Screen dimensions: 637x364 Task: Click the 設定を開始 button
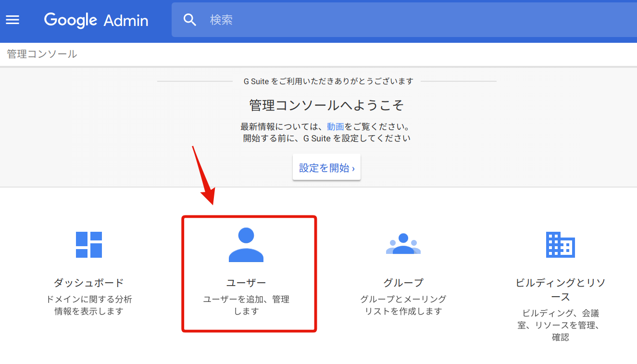click(326, 167)
